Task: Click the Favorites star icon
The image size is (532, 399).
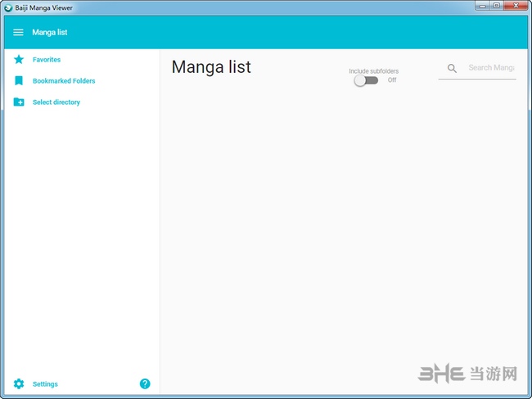Action: coord(19,60)
